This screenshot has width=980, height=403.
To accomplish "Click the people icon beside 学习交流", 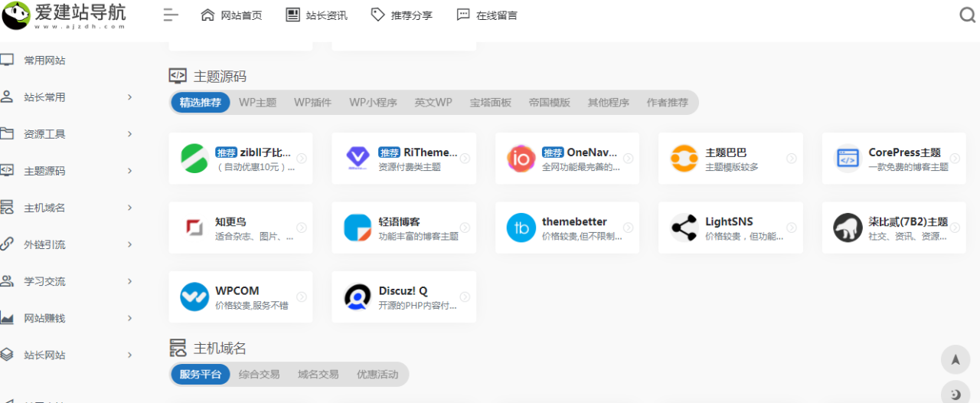I will [x=7, y=281].
